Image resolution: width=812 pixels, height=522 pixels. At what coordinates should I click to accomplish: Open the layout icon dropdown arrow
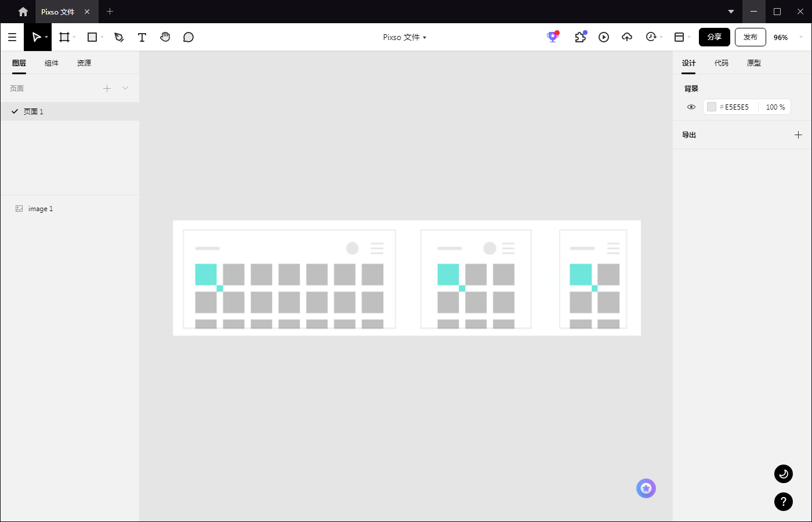[x=689, y=37]
